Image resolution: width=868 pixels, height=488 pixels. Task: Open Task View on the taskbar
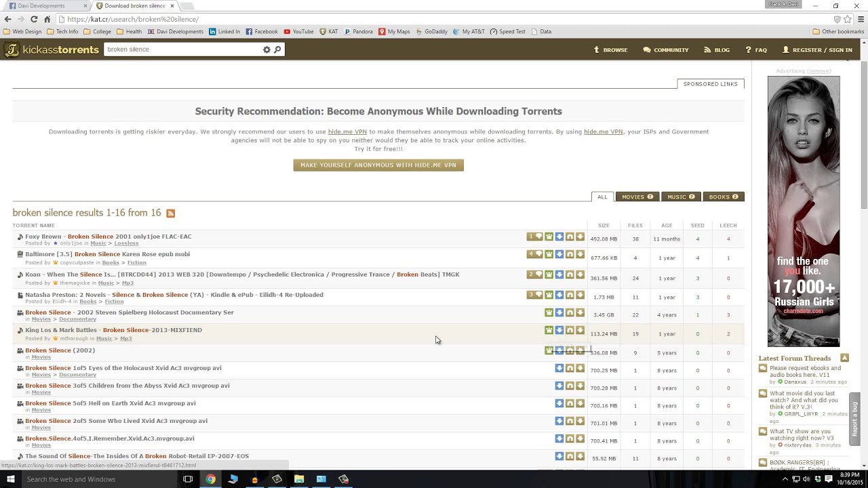(188, 479)
